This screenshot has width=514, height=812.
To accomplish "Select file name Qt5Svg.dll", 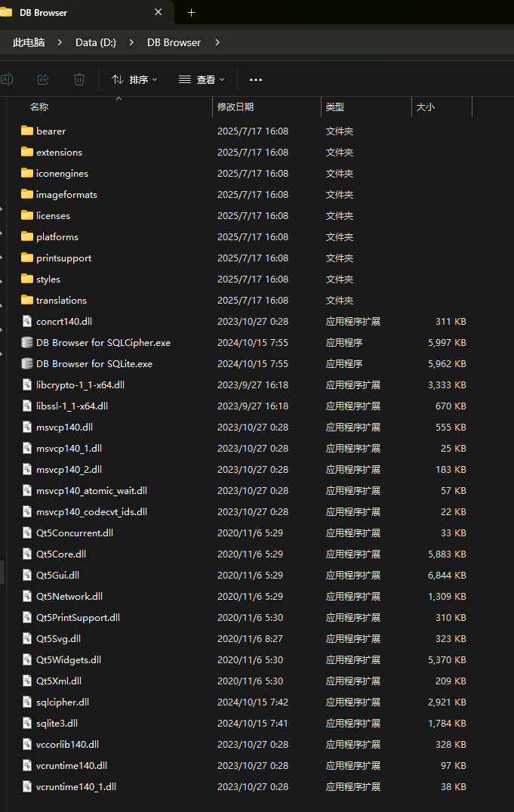I will (58, 638).
